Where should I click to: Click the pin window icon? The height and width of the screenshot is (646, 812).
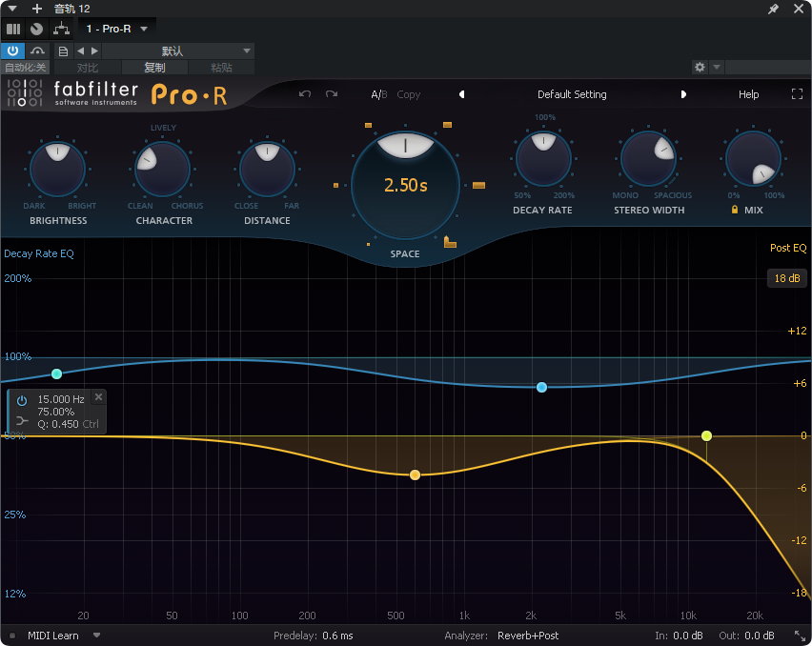(773, 9)
